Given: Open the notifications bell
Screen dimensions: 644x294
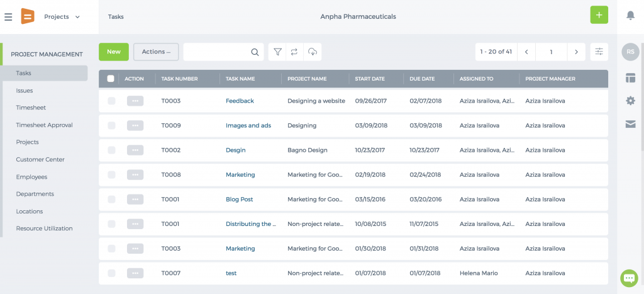Looking at the screenshot, I should pyautogui.click(x=630, y=16).
